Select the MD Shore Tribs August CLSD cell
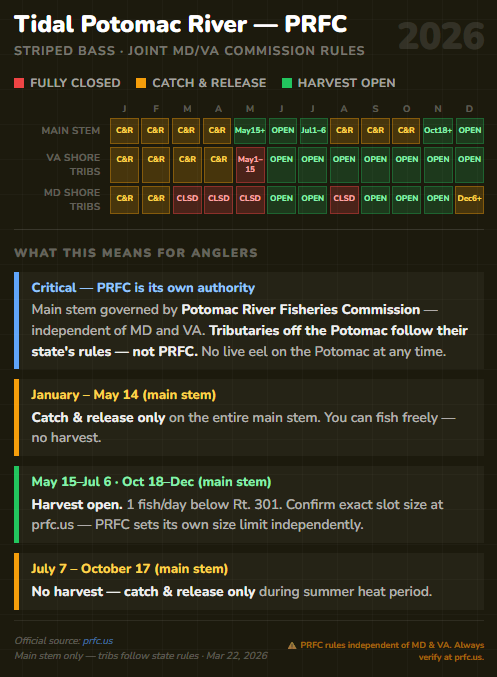The image size is (497, 677). pyautogui.click(x=344, y=199)
